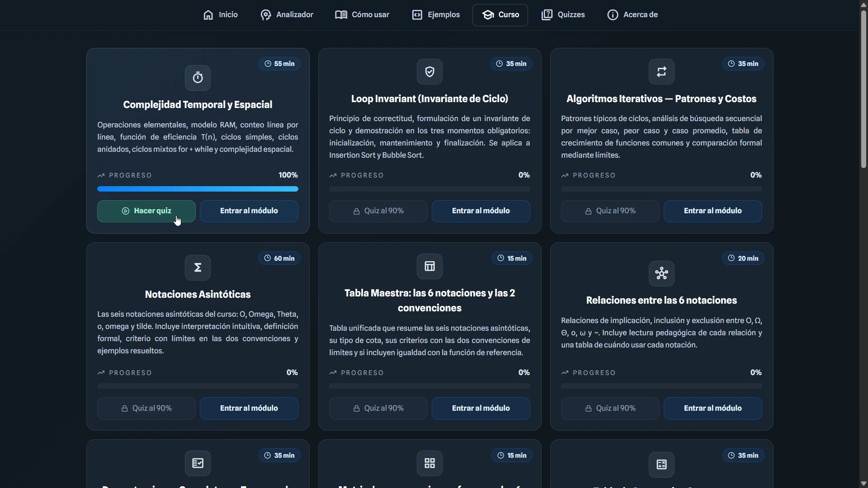Open the Cómo usar guide
868x488 pixels.
pyautogui.click(x=362, y=15)
